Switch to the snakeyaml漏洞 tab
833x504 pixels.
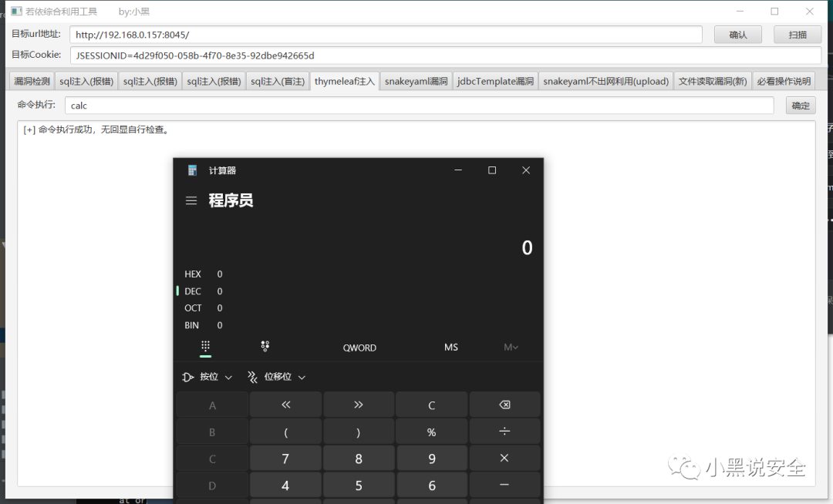(416, 81)
